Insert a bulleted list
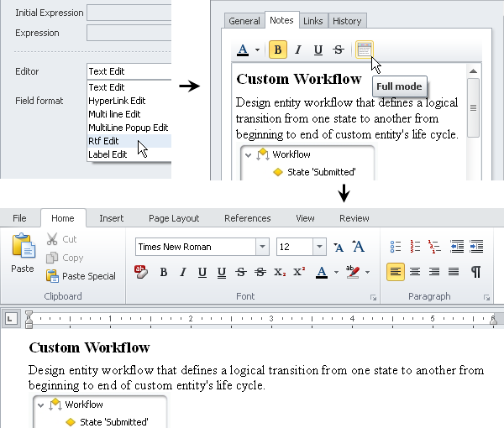This screenshot has width=504, height=428. (x=395, y=247)
